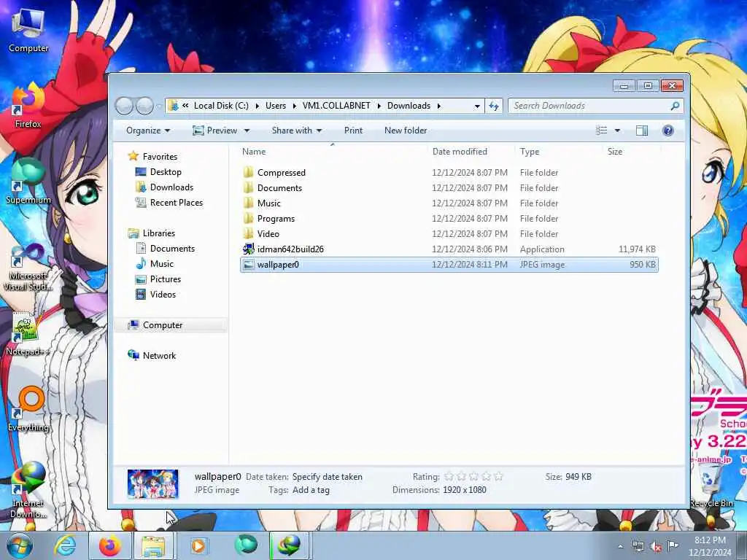Image resolution: width=747 pixels, height=560 pixels.
Task: Launch Internet Explorer from the taskbar
Action: 65,545
